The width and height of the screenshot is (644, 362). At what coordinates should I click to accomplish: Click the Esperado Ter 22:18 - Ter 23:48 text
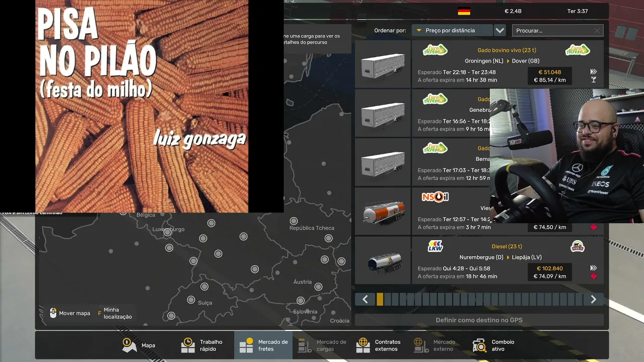(457, 72)
